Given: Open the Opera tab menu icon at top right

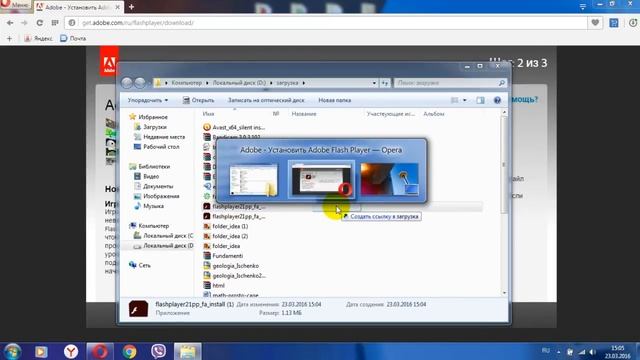Looking at the screenshot, I should 582,7.
